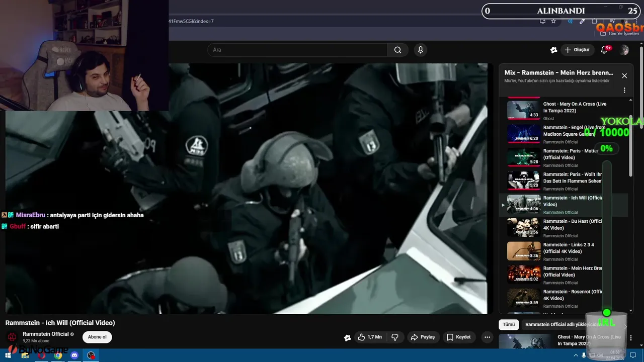The width and height of the screenshot is (644, 362).
Task: Click the blue sound waves icon in browser toolbar
Action: 570,21
